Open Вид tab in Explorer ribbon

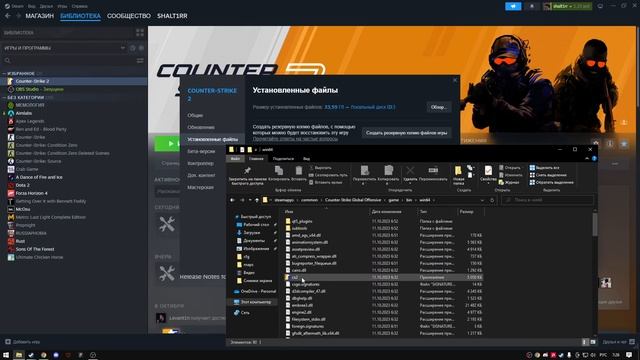(x=306, y=158)
